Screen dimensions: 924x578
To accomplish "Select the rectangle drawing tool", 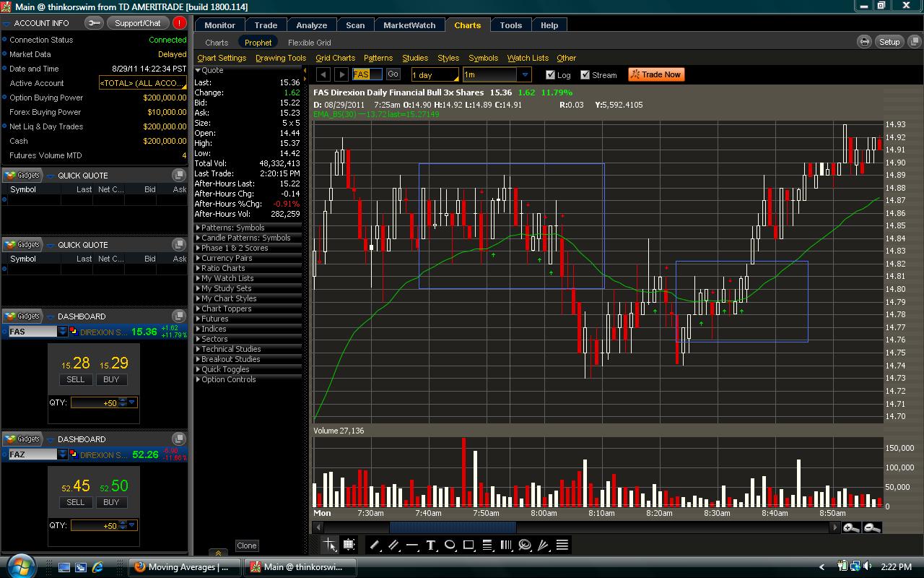I will pos(468,545).
